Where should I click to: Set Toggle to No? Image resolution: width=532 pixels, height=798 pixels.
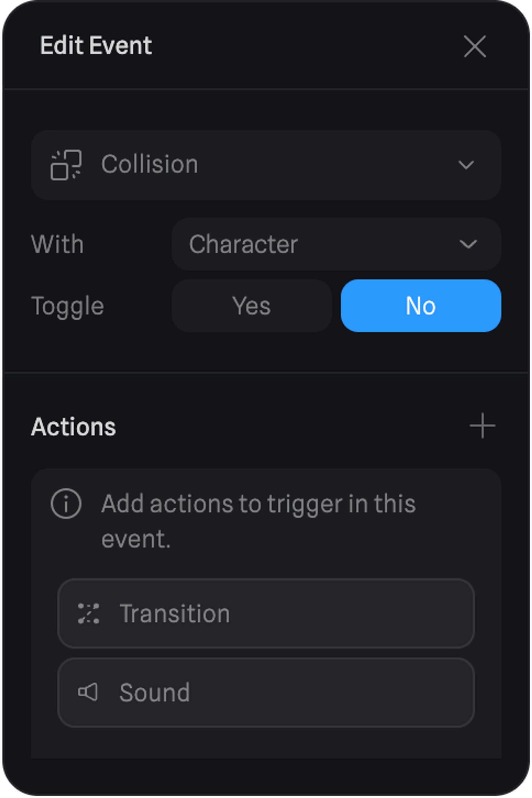[x=421, y=306]
